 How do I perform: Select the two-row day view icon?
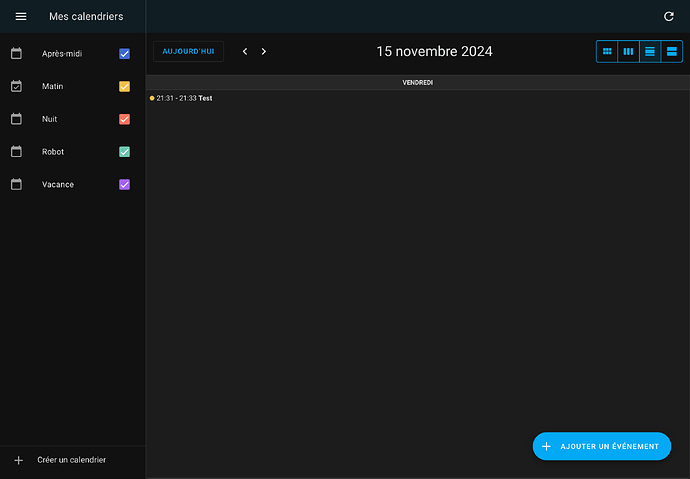click(672, 51)
